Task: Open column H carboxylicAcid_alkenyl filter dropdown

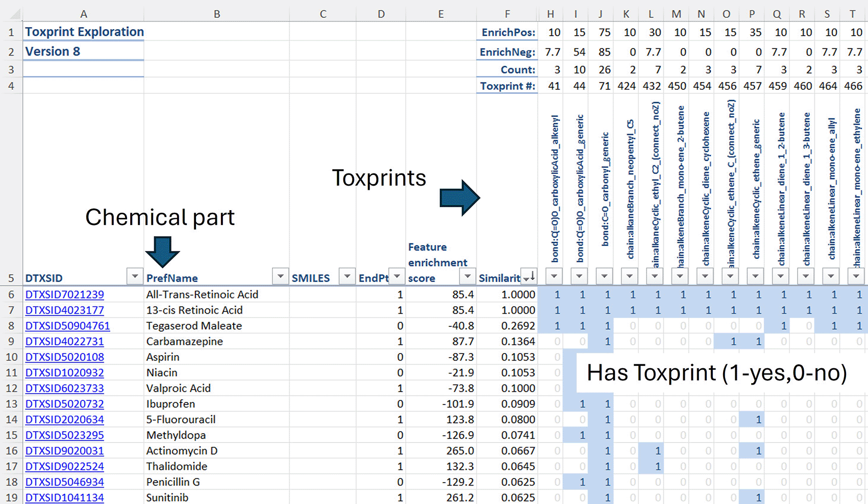Action: click(554, 276)
